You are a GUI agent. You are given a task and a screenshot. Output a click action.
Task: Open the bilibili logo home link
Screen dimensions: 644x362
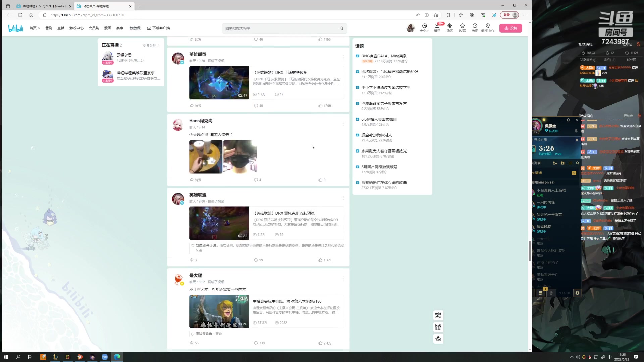tap(16, 28)
